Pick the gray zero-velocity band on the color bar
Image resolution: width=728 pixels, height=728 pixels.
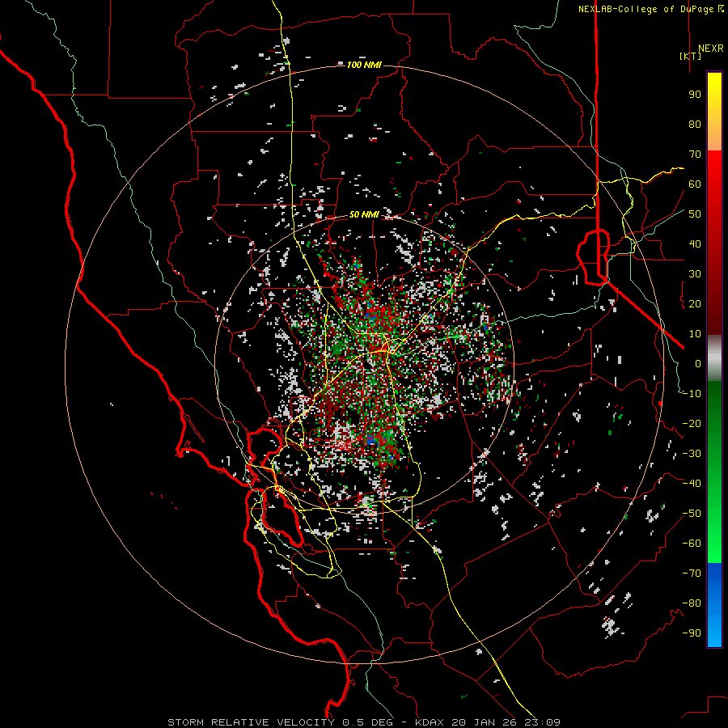click(x=714, y=360)
